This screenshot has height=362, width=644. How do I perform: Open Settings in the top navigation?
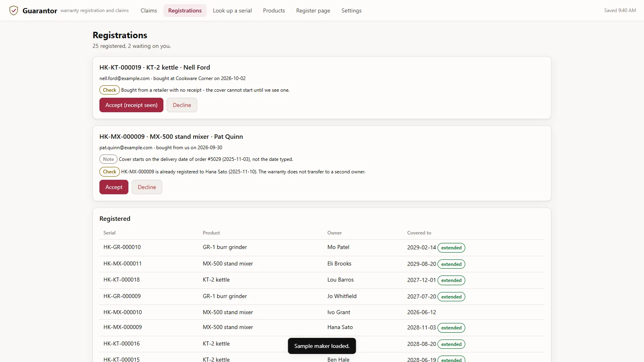click(x=351, y=10)
